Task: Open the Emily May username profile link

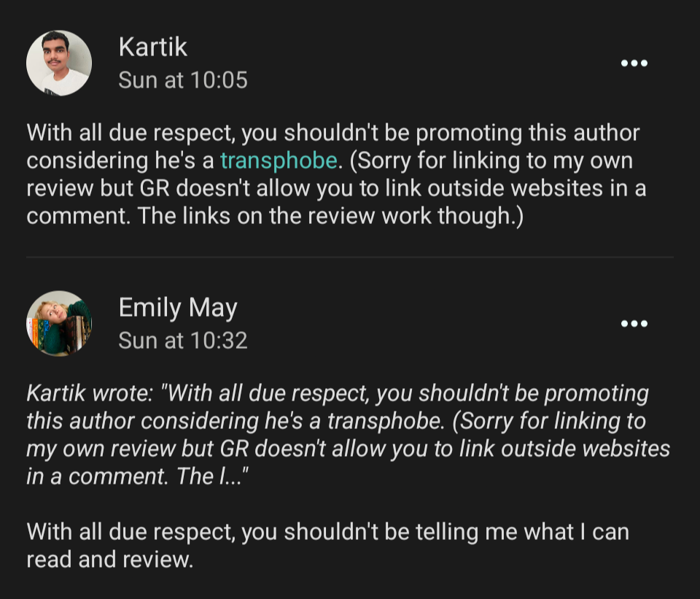Action: [x=178, y=308]
